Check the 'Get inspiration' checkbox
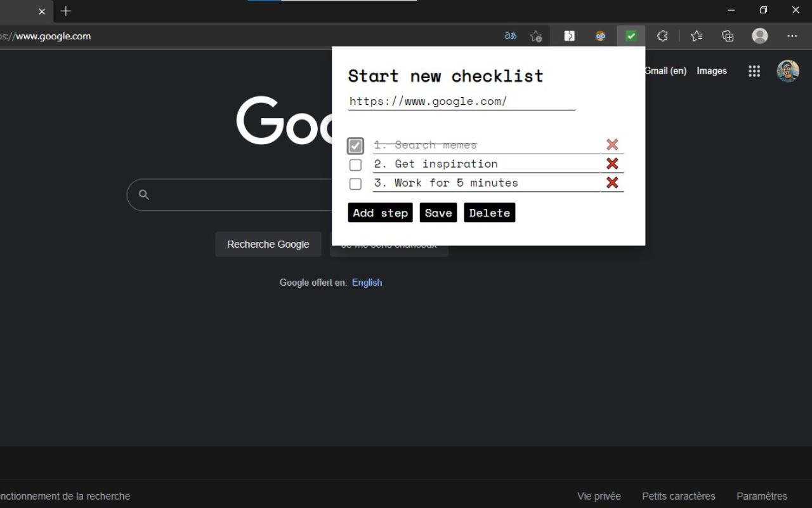Viewport: 812px width, 508px height. click(x=355, y=165)
